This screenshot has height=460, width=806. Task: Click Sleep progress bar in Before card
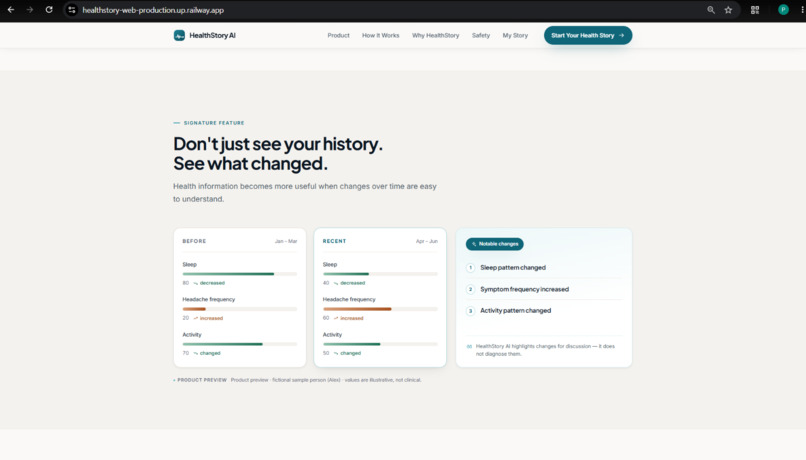(x=240, y=274)
